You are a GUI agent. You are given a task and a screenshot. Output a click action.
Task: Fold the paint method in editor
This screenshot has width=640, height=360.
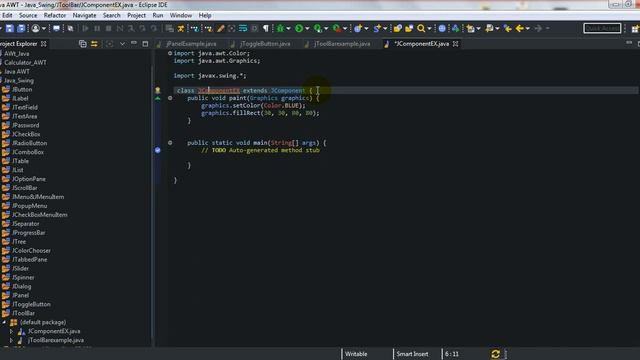[170, 98]
